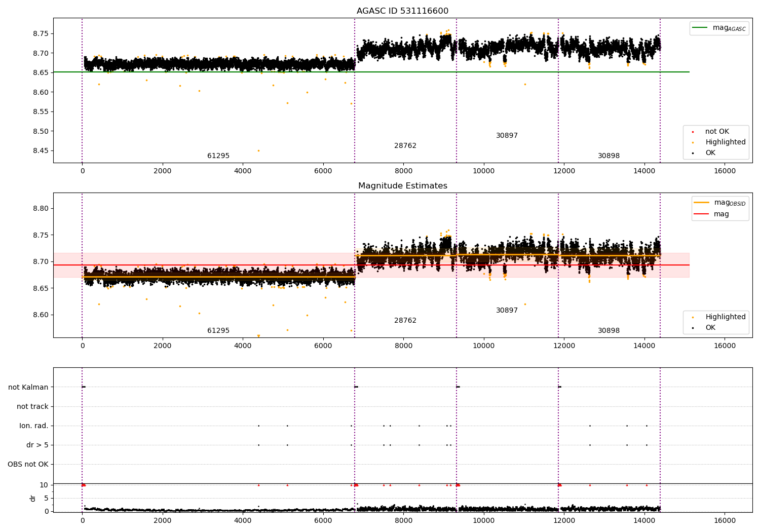Click the red line sample beside 'mag' legend entry

(x=701, y=214)
